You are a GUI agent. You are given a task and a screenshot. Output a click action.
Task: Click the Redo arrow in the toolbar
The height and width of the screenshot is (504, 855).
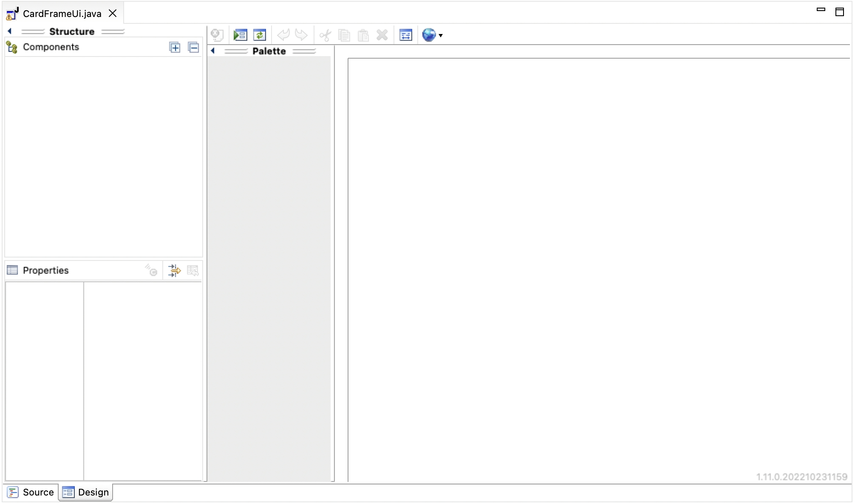[x=301, y=35]
